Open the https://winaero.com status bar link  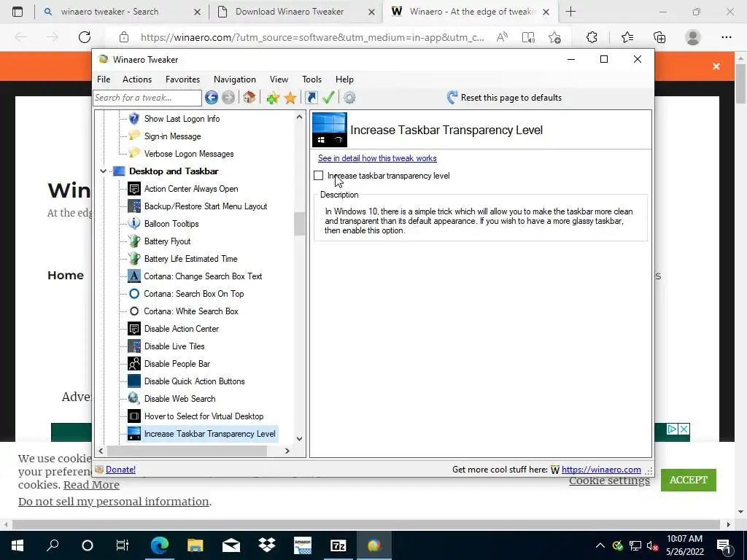coord(601,470)
